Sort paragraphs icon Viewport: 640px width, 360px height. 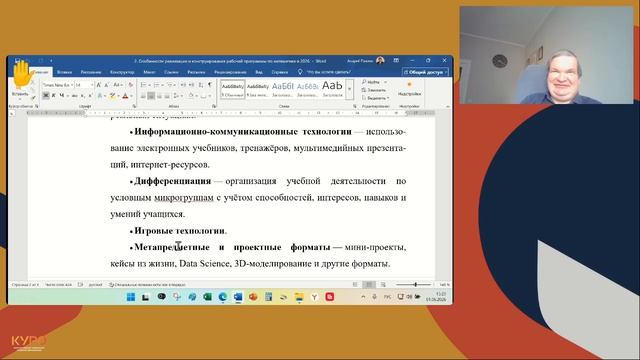click(201, 85)
